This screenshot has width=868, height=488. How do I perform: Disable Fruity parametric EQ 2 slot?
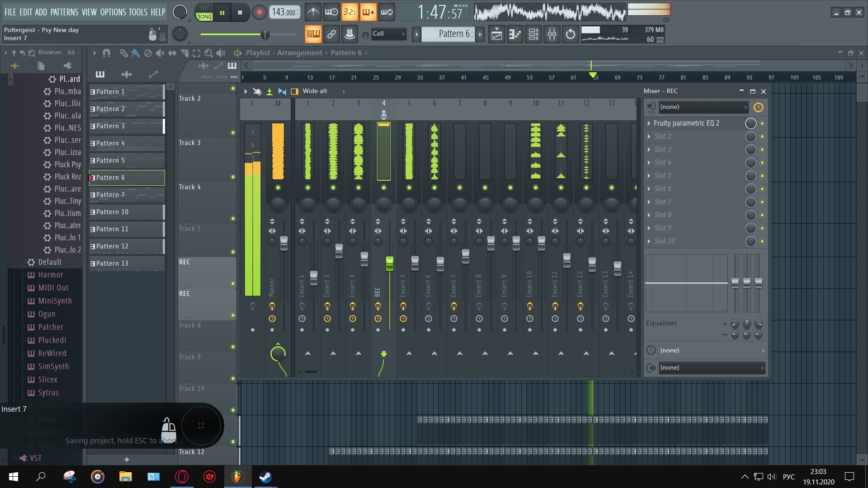[x=762, y=123]
